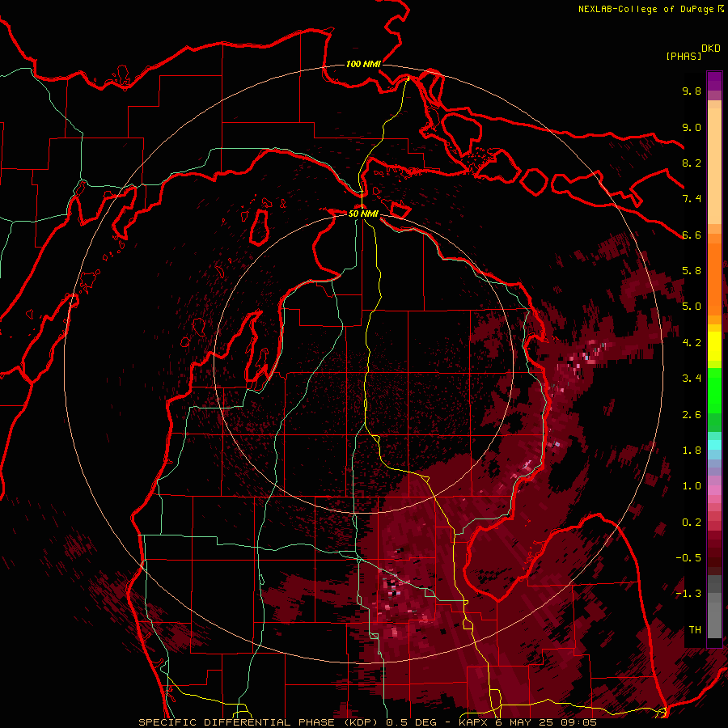Screen dimensions: 728x728
Task: Click the -1.3 legend value
Action: (688, 594)
